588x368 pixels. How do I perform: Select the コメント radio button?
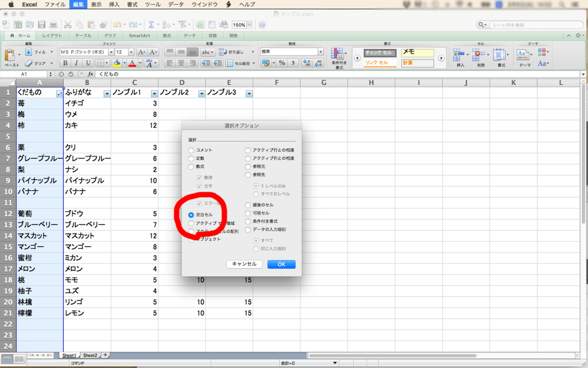click(x=191, y=150)
